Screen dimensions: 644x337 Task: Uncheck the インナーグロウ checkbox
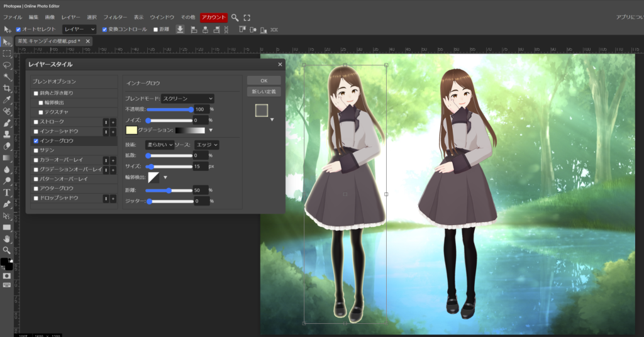tap(36, 141)
